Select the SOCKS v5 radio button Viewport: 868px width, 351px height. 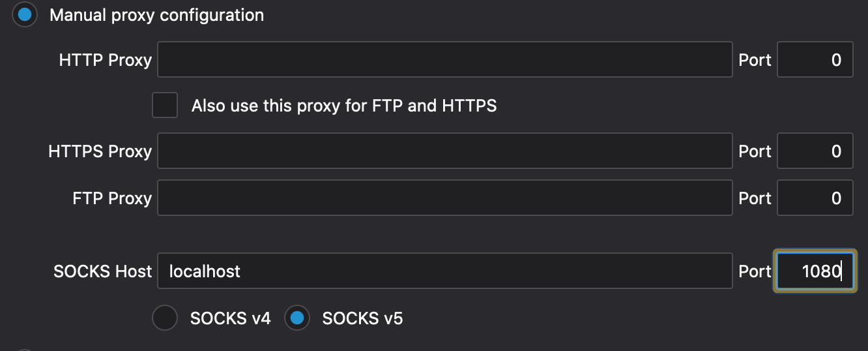point(297,318)
